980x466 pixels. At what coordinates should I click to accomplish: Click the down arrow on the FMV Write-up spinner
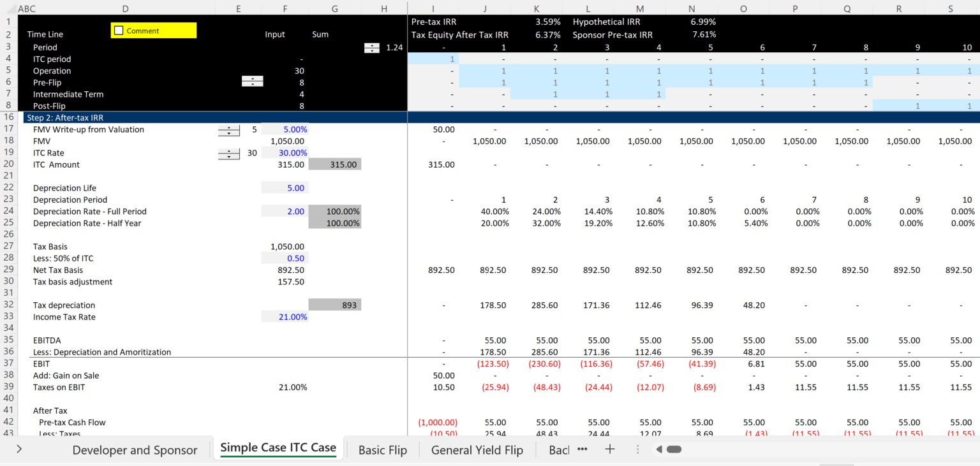click(x=228, y=133)
